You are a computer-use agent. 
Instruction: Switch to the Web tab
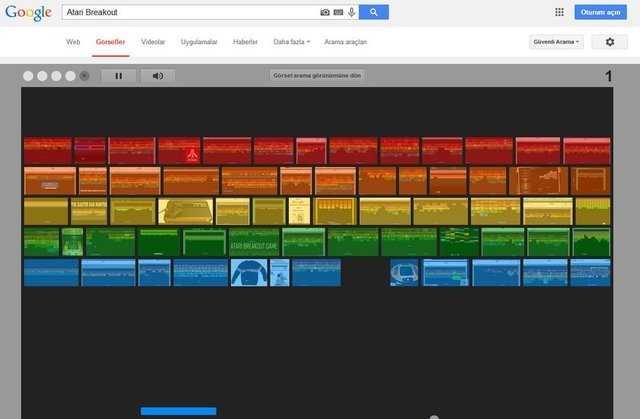coord(73,42)
